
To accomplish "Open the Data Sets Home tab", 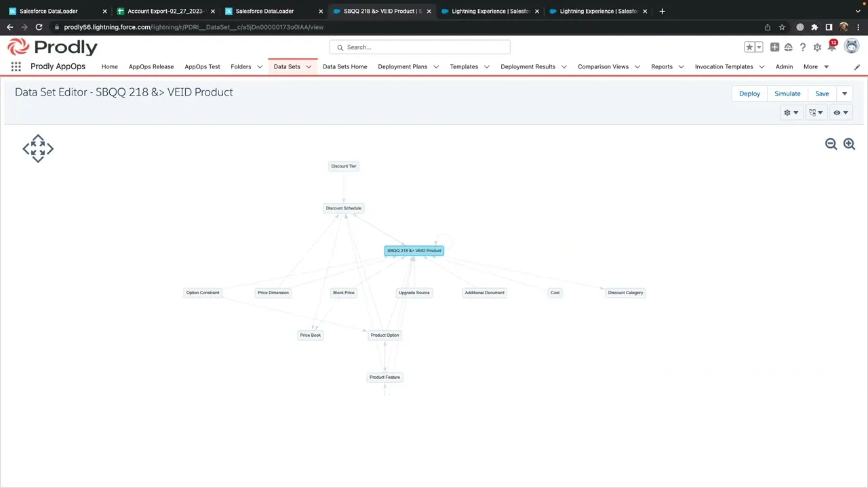I will coord(344,66).
